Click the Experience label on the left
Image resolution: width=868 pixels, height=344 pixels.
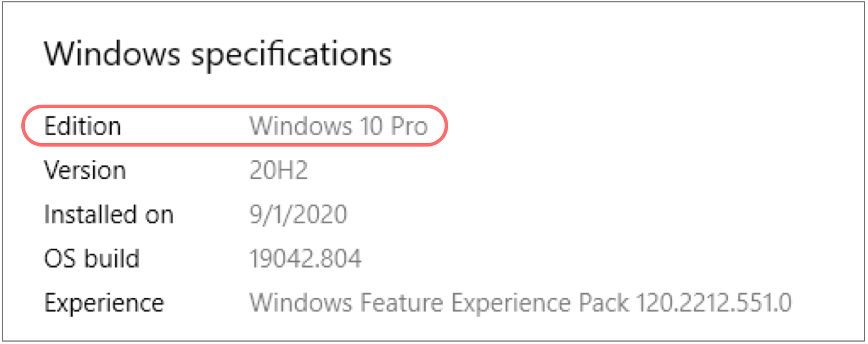[104, 303]
